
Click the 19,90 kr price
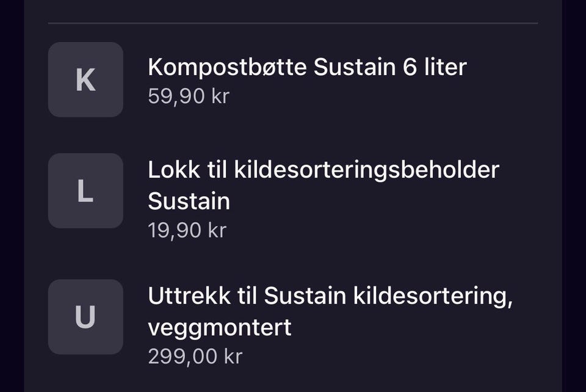pos(187,230)
